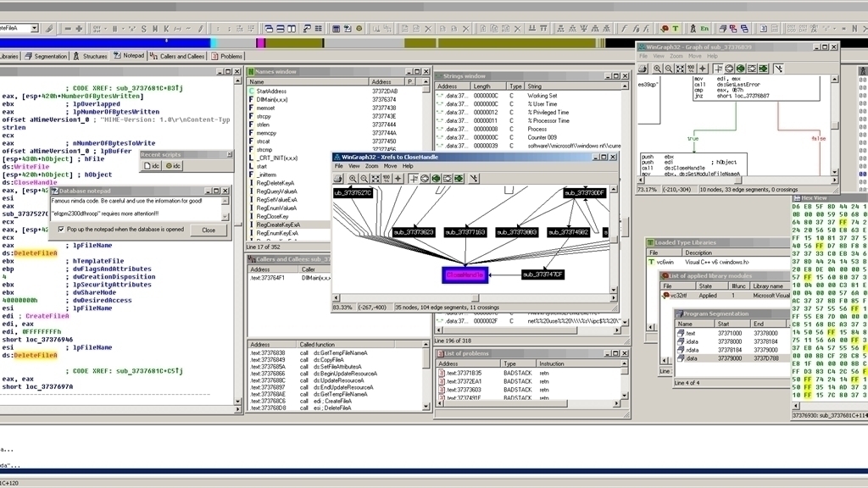
Task: Click easy graph layout icon in Xrefs toolbar
Action: tap(474, 179)
